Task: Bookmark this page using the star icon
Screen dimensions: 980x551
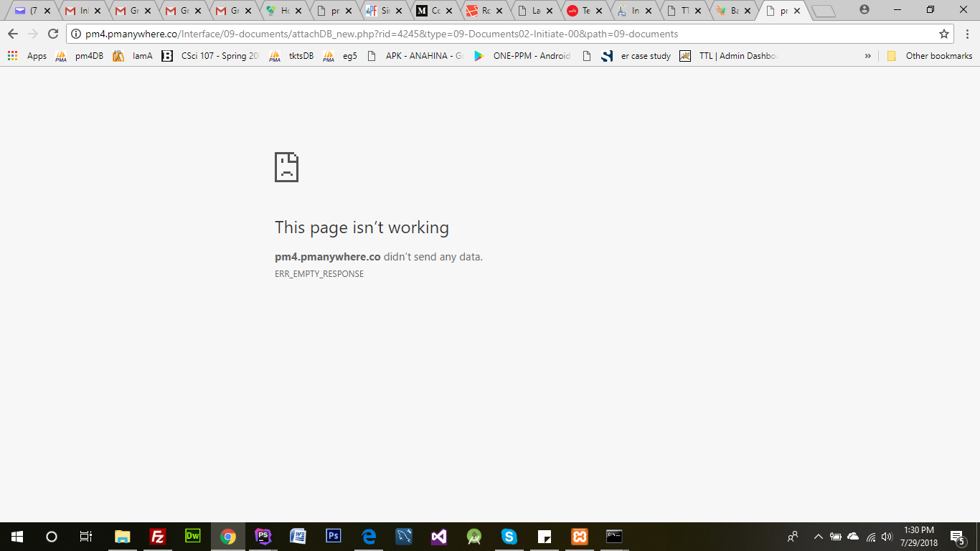Action: point(944,34)
